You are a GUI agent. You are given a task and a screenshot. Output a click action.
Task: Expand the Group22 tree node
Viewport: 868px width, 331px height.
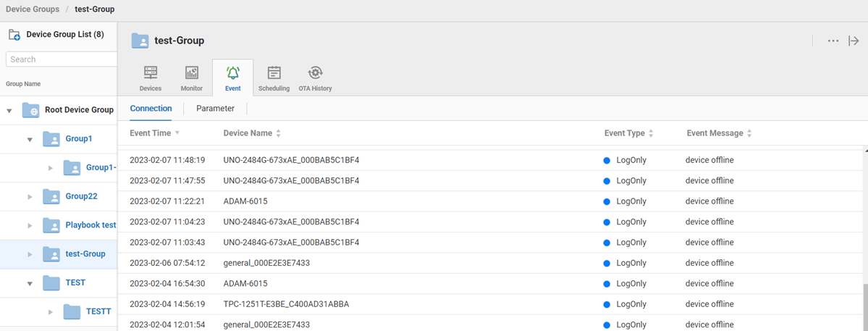[x=30, y=197]
